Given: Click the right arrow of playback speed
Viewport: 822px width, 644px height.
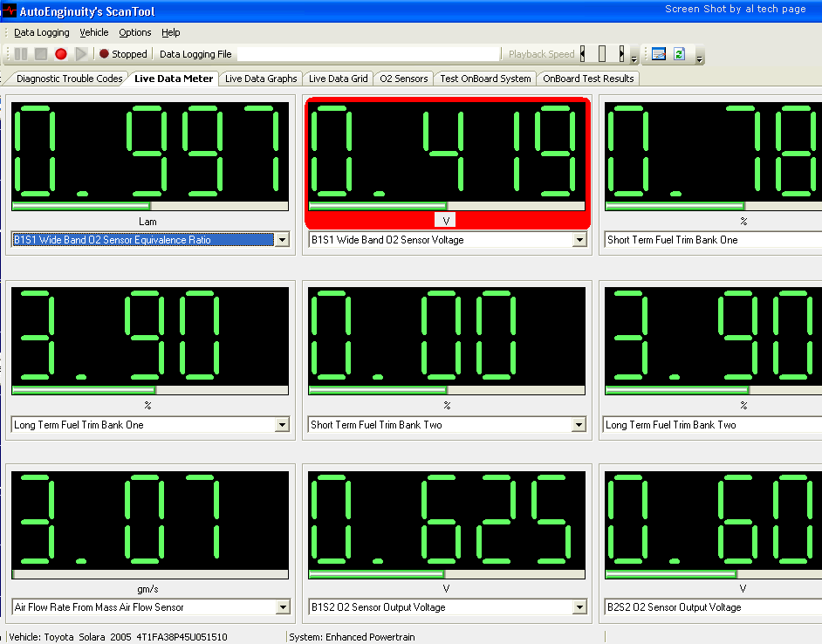Looking at the screenshot, I should tap(621, 54).
